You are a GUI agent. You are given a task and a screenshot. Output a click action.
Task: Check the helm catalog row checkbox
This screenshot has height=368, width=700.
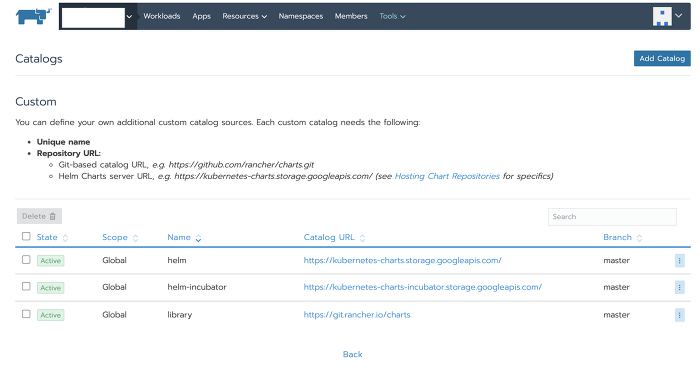26,259
